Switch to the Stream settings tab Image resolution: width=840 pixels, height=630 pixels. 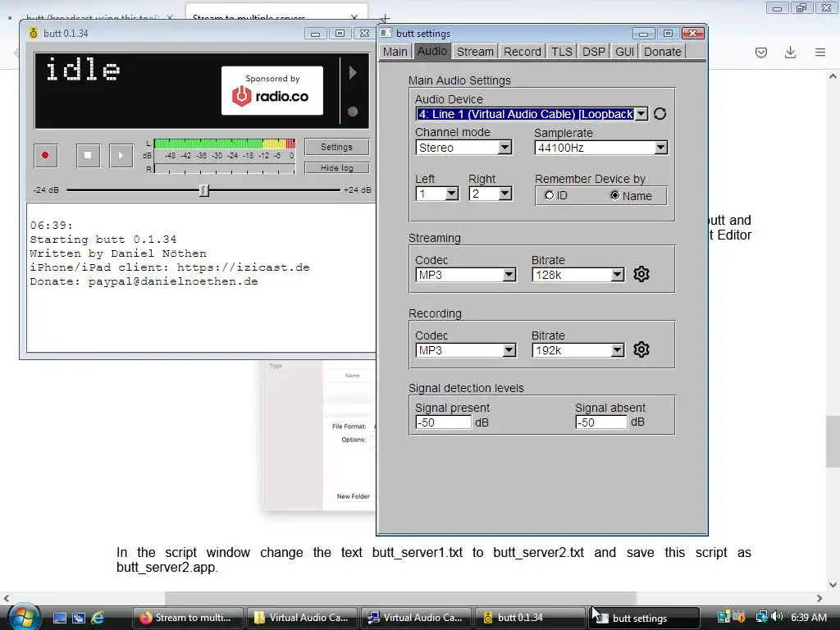tap(475, 52)
